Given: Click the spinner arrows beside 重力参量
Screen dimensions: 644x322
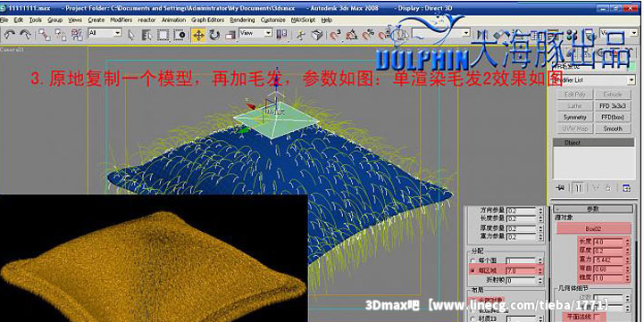Looking at the screenshot, I should point(540,236).
